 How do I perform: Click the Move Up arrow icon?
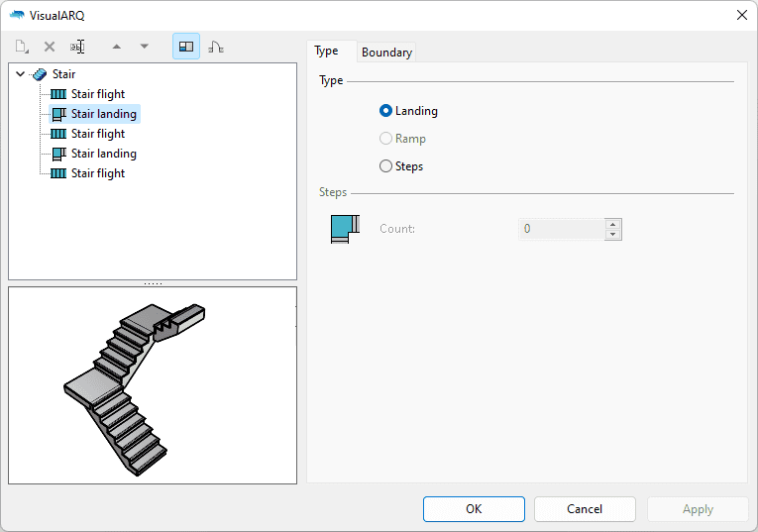pos(117,47)
